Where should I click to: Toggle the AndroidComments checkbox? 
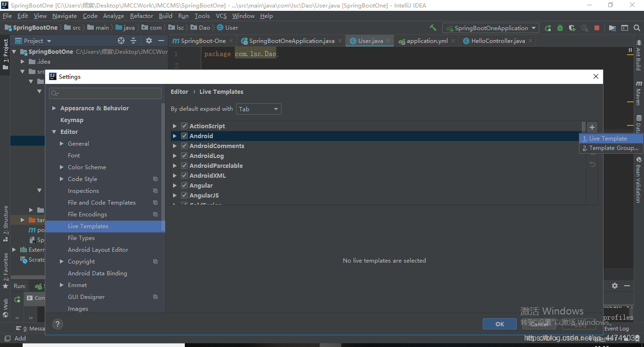point(184,146)
